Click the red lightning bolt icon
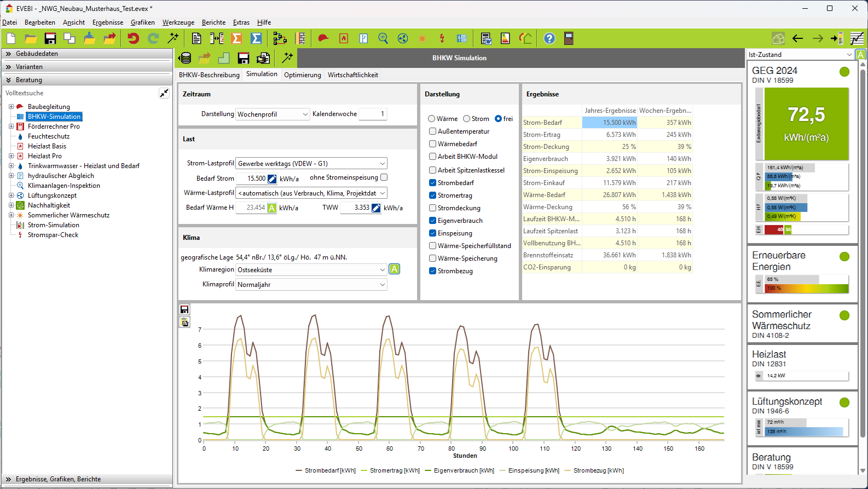Screen dimensions: 868x489 coord(442,38)
